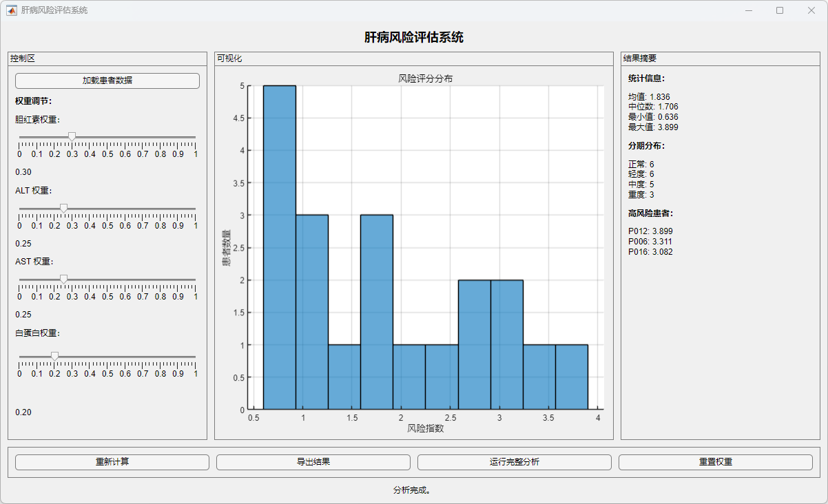Click the 重新计算 button

click(x=112, y=462)
